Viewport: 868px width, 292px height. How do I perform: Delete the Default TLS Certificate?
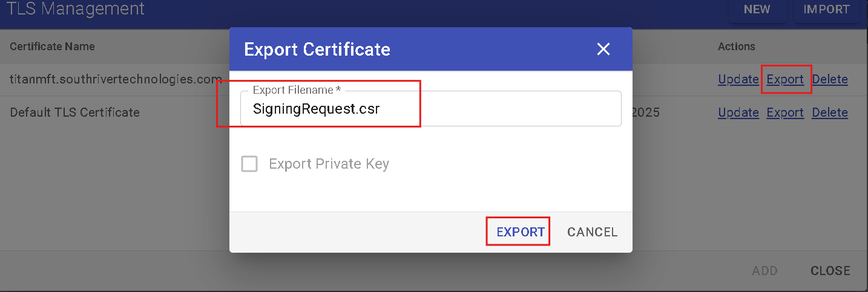(829, 112)
